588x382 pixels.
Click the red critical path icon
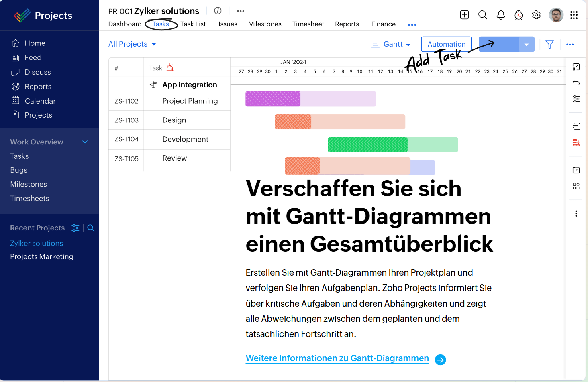click(576, 142)
